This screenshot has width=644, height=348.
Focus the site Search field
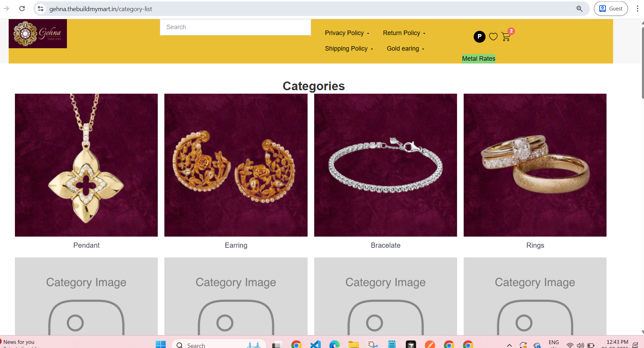[x=235, y=27]
